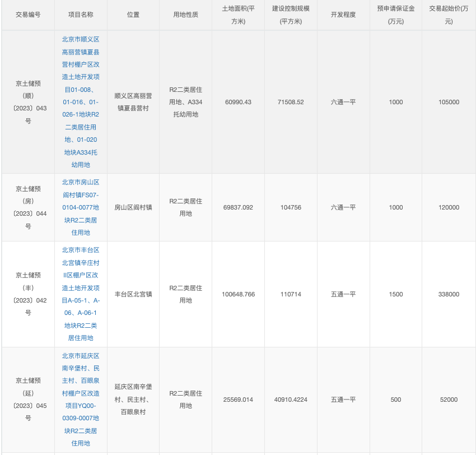Click deposit value 1000 in 043号 row
The height and width of the screenshot is (455, 476).
(395, 102)
